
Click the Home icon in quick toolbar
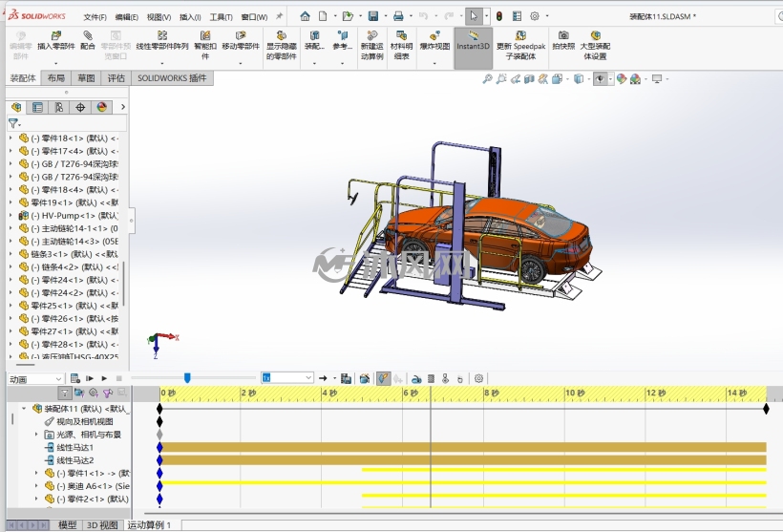[305, 16]
